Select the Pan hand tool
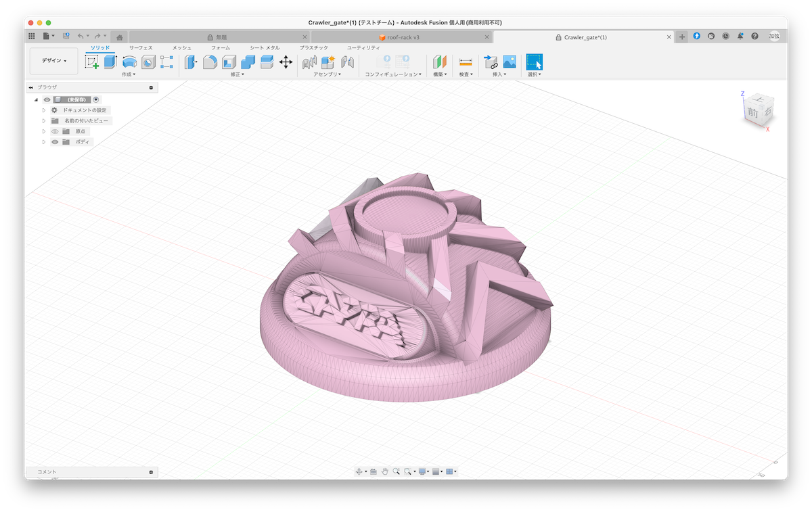The width and height of the screenshot is (812, 512). click(384, 471)
